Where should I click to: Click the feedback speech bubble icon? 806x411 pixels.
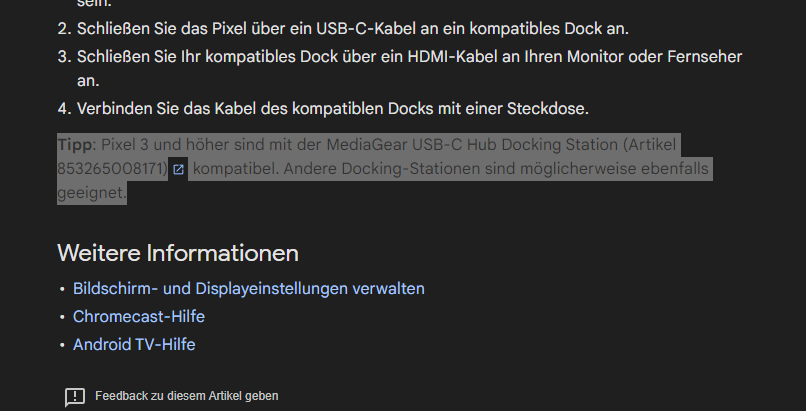tap(75, 397)
